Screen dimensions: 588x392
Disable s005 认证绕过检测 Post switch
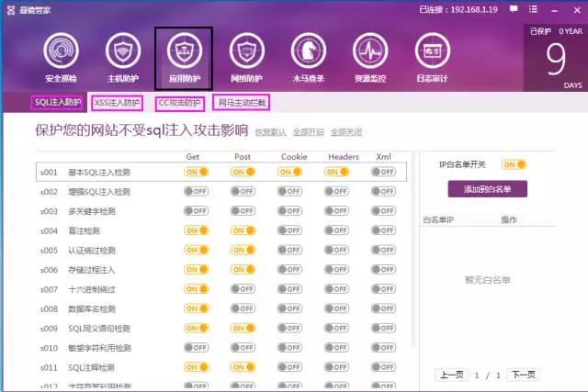[x=243, y=250]
